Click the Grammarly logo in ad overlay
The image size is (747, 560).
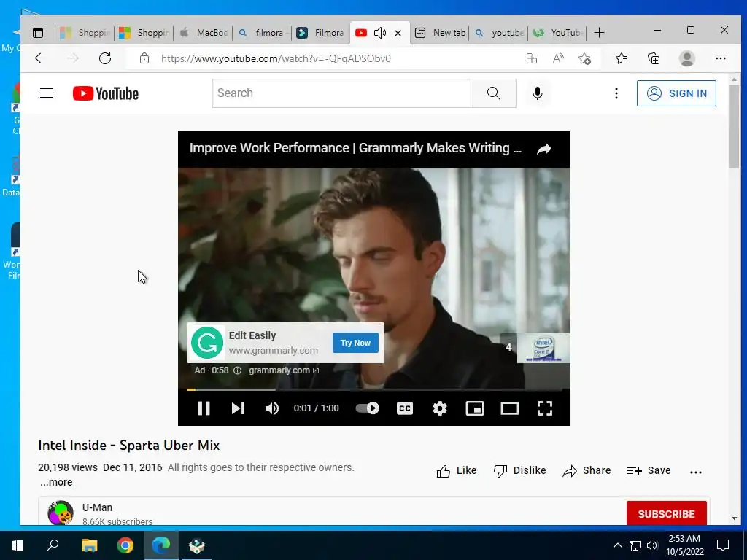pos(207,343)
